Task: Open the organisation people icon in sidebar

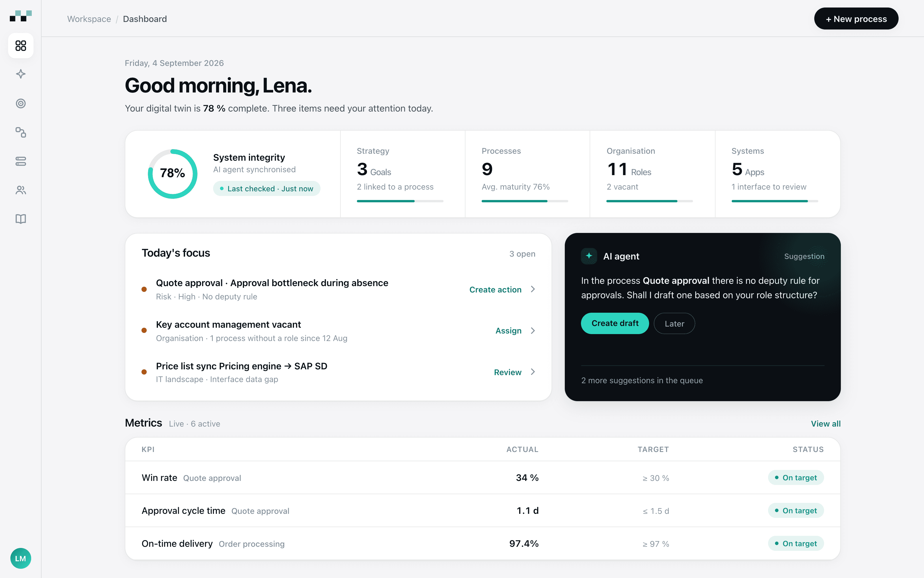Action: pyautogui.click(x=21, y=190)
